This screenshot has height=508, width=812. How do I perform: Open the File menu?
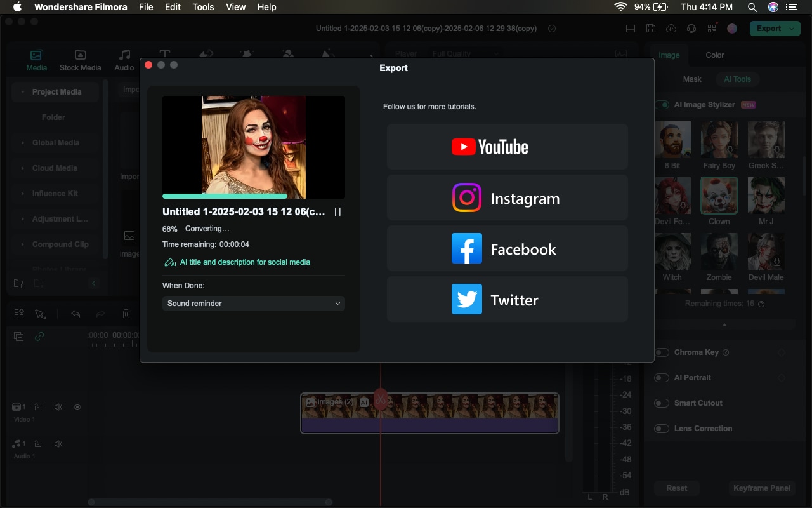[x=146, y=7]
